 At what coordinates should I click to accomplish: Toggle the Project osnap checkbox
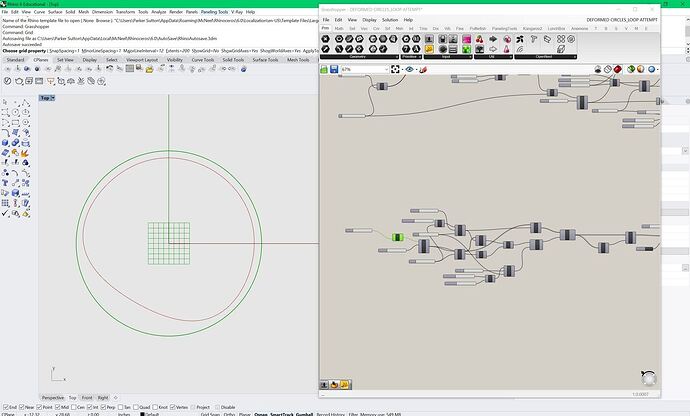195,408
